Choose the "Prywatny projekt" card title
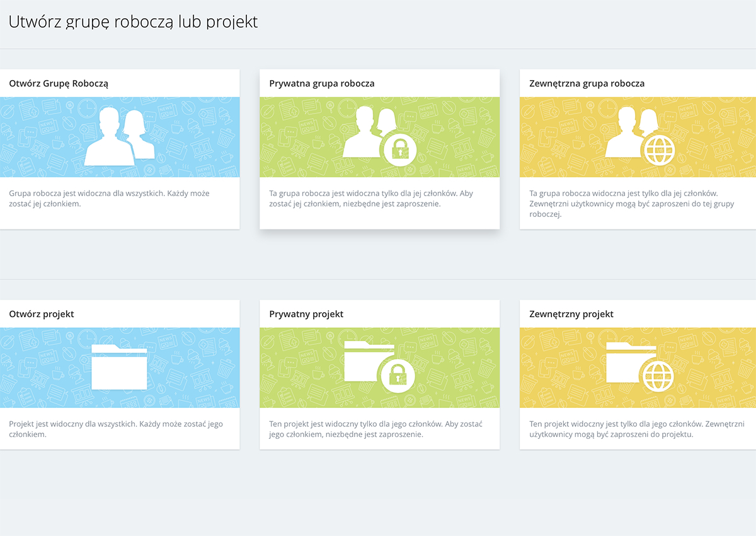The image size is (756, 536). pos(306,314)
